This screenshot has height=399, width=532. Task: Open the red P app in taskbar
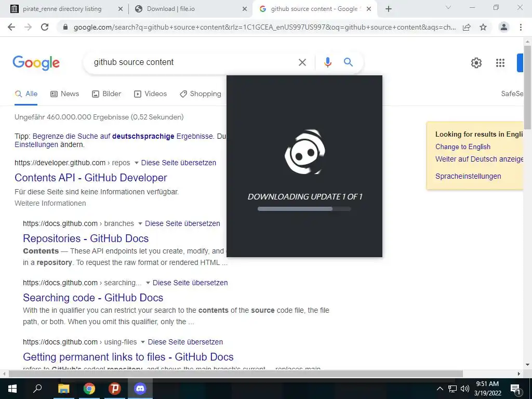(x=115, y=389)
